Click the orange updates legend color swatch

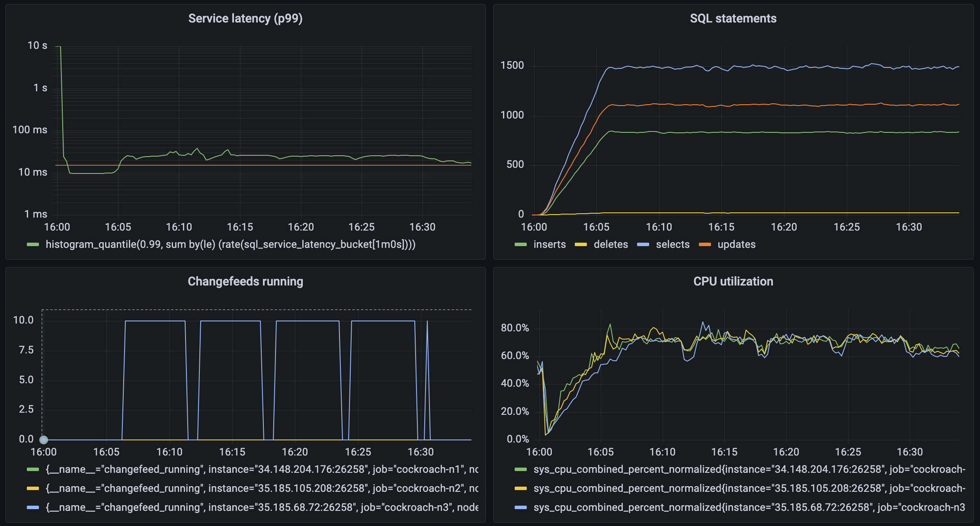pyautogui.click(x=705, y=245)
